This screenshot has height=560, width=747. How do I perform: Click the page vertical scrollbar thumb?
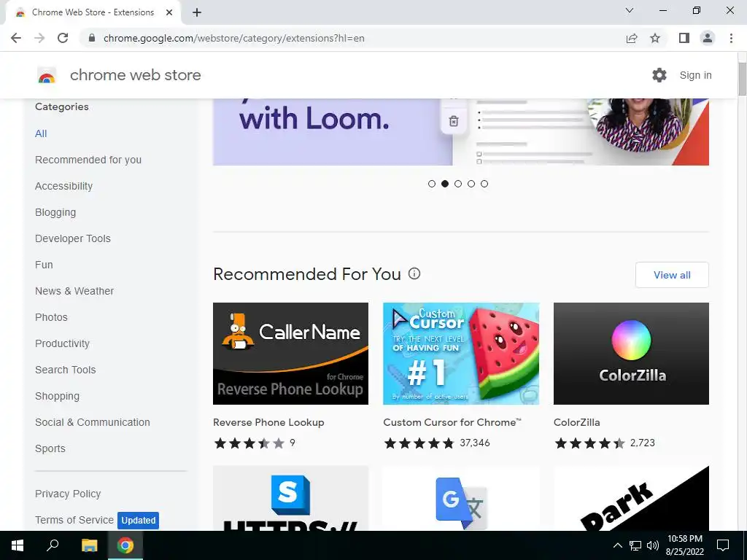742,78
